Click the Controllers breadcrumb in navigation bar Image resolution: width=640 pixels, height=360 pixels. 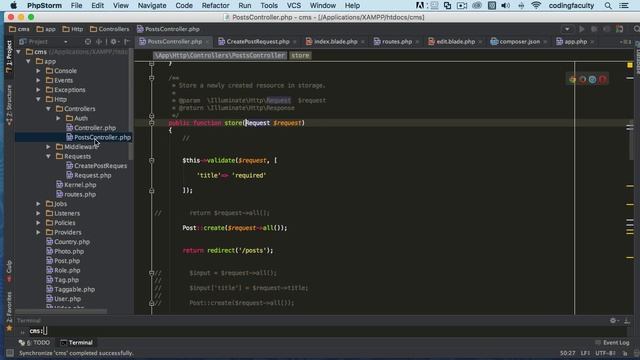coord(109,29)
